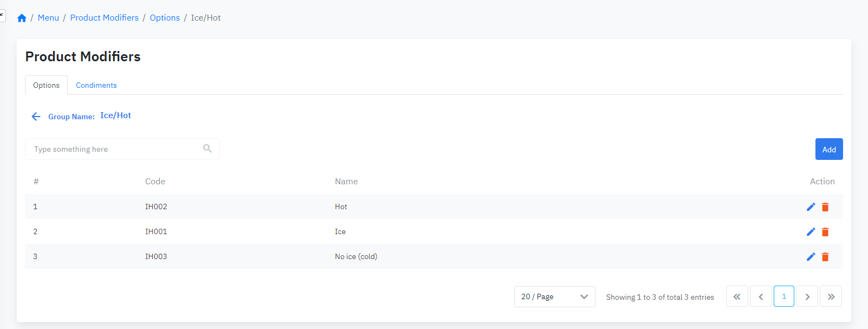Screen dimensions: 868x329
Task: Switch to the Condiments tab
Action: (x=96, y=85)
